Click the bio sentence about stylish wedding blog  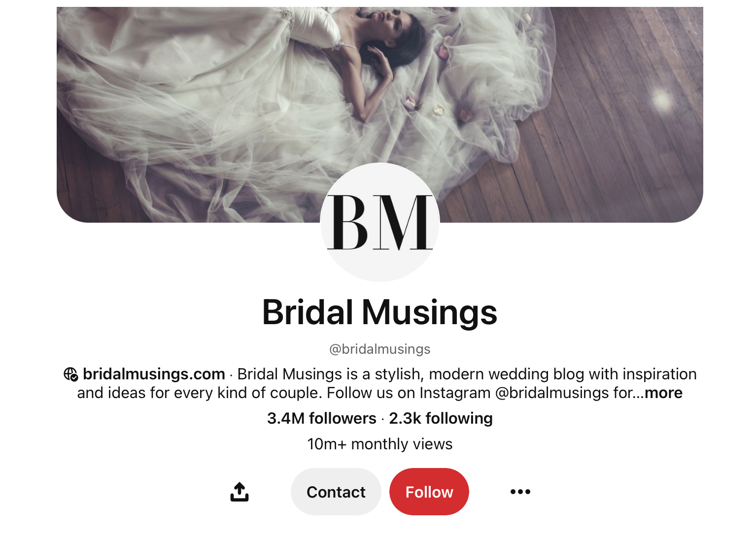click(467, 374)
